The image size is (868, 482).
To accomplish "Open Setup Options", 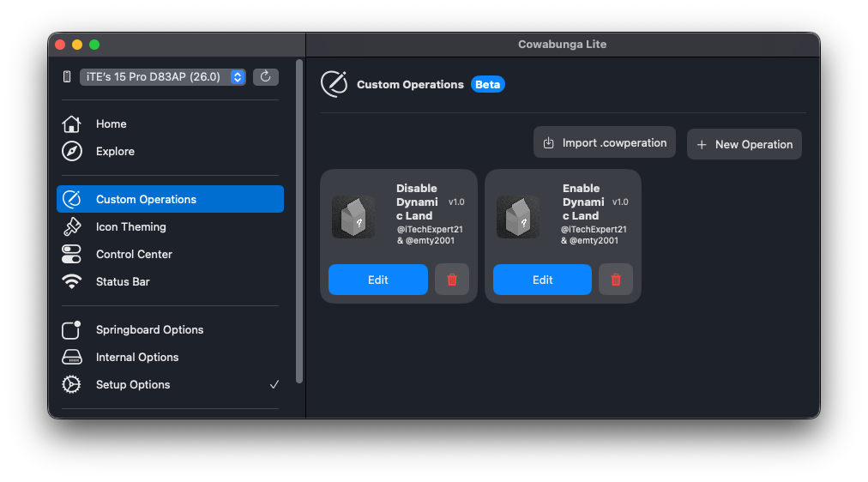I will click(x=170, y=384).
